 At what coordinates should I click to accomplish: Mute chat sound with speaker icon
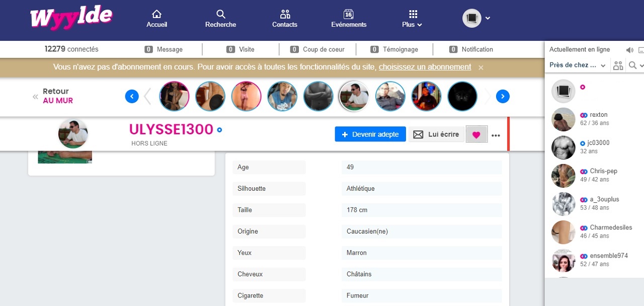click(629, 50)
